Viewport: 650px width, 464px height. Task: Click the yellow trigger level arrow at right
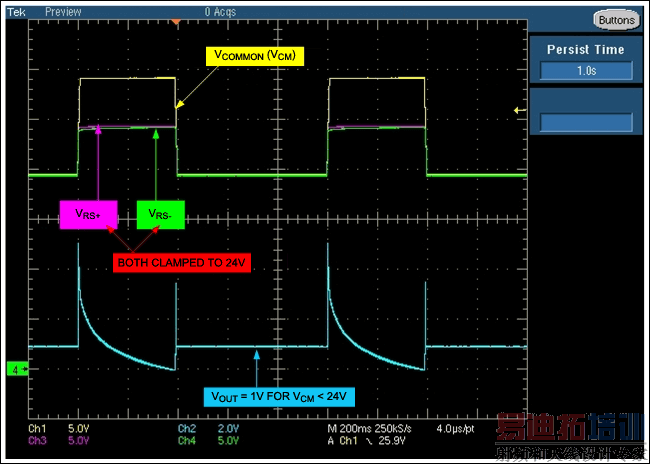[520, 110]
